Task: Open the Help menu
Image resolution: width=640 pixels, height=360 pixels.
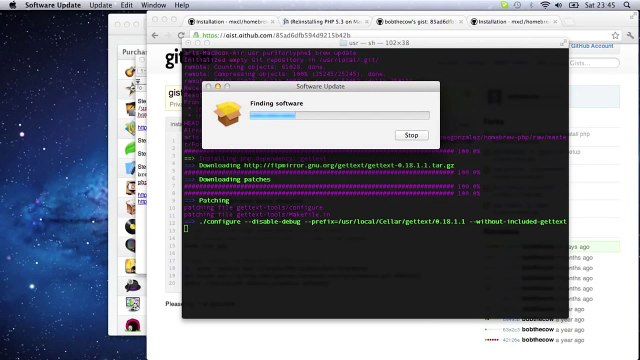Action: [182, 5]
